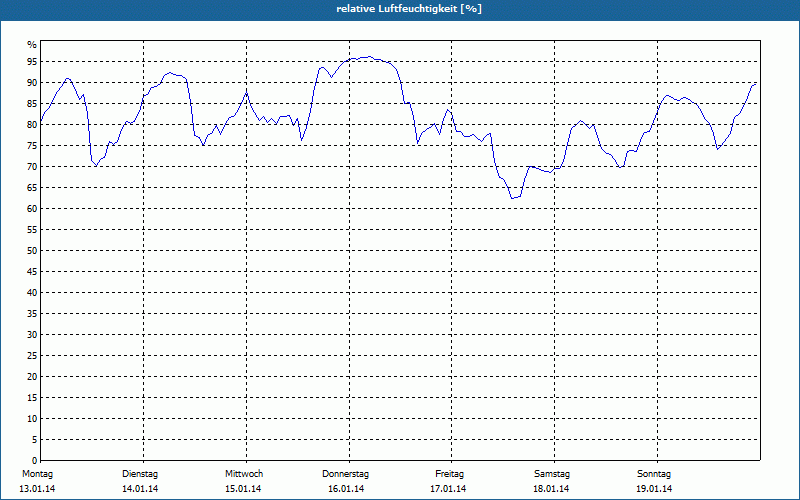Select the 90 y-axis value
The width and height of the screenshot is (800, 500).
(x=32, y=83)
